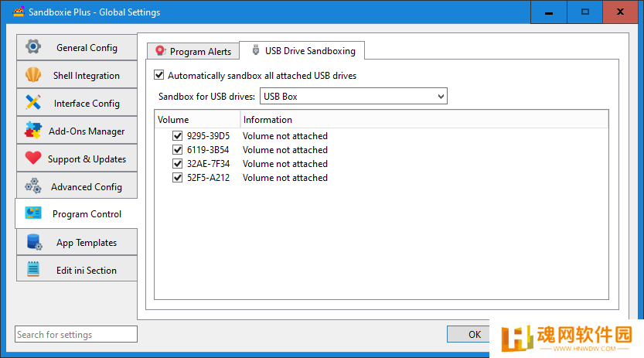Sort list by Volume column header
This screenshot has height=358, width=644.
pyautogui.click(x=198, y=120)
